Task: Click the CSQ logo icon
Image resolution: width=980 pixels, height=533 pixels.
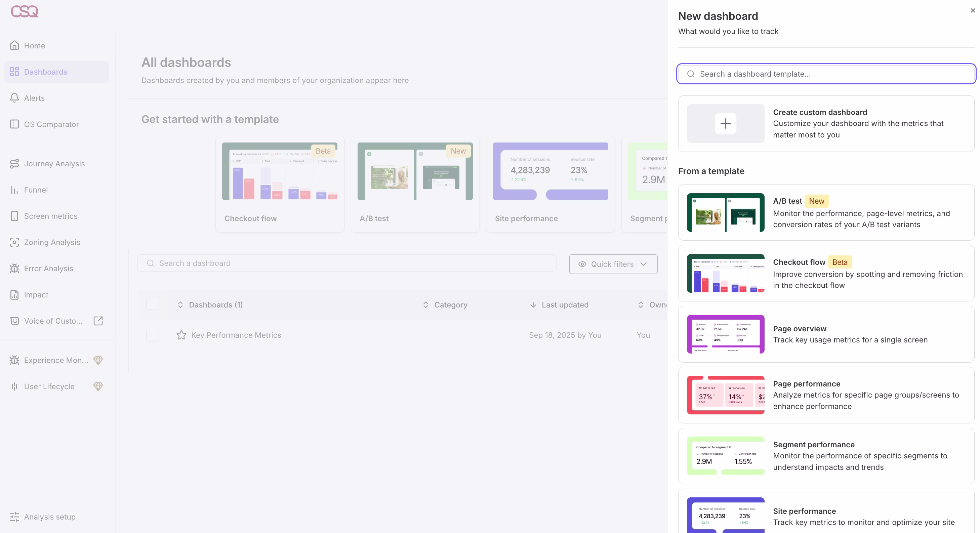Action: pyautogui.click(x=25, y=11)
